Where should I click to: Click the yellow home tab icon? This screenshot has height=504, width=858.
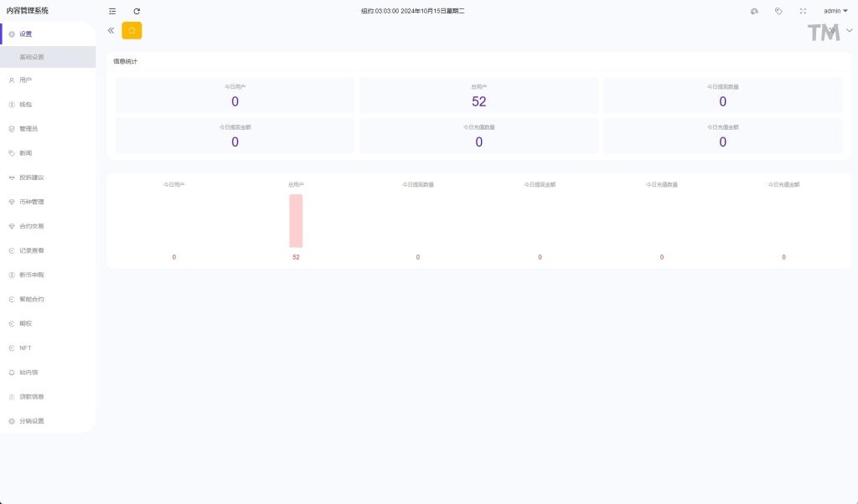[132, 30]
